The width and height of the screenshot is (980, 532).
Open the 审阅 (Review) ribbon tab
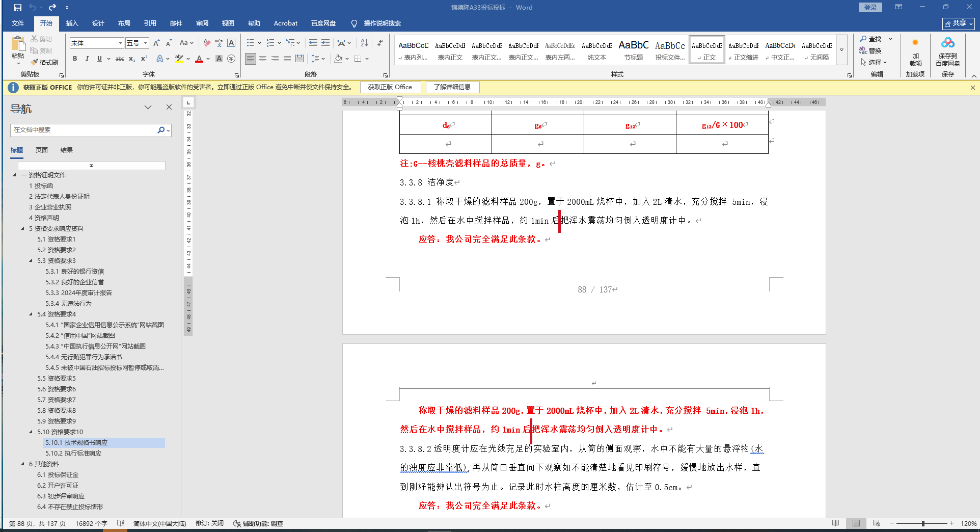[202, 23]
